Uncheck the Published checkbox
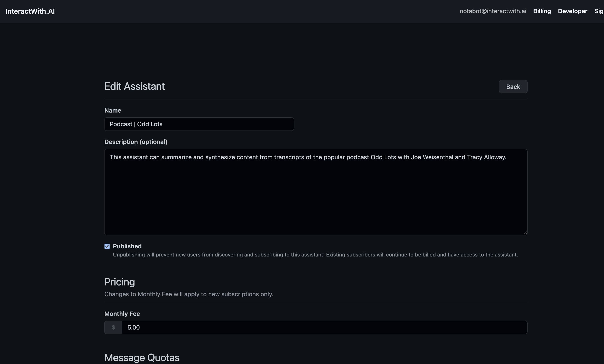Image resolution: width=604 pixels, height=364 pixels. [x=107, y=246]
